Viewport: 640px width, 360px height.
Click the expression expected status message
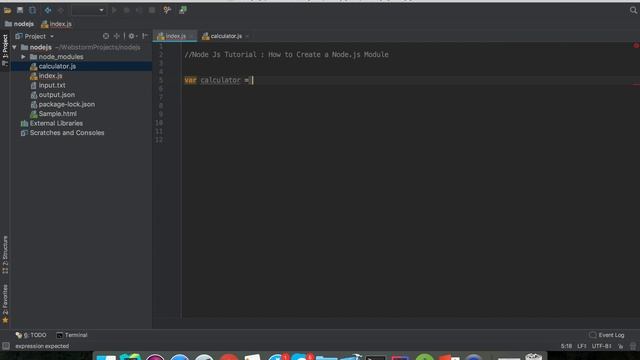pyautogui.click(x=42, y=346)
